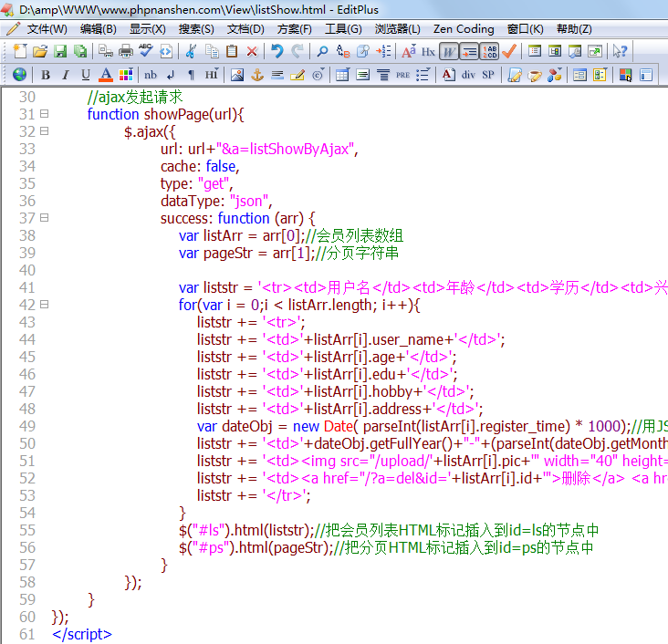
Task: Insert SP span tag
Action: 488,75
